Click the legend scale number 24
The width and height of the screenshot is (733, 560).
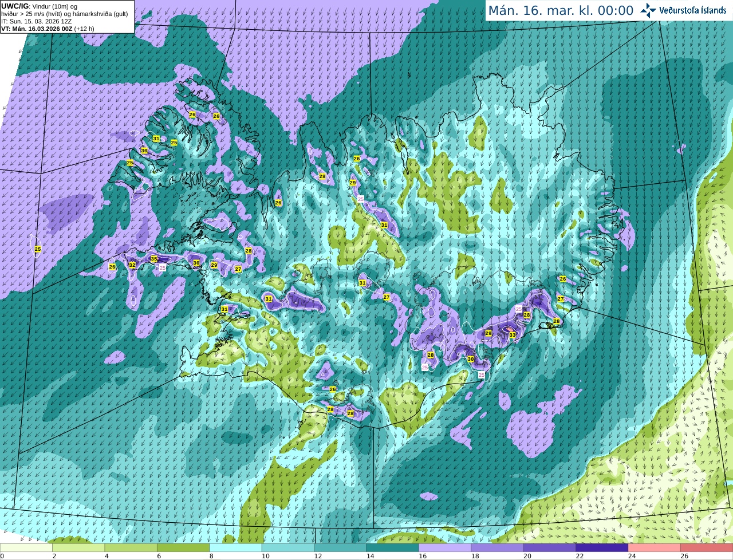pyautogui.click(x=632, y=556)
